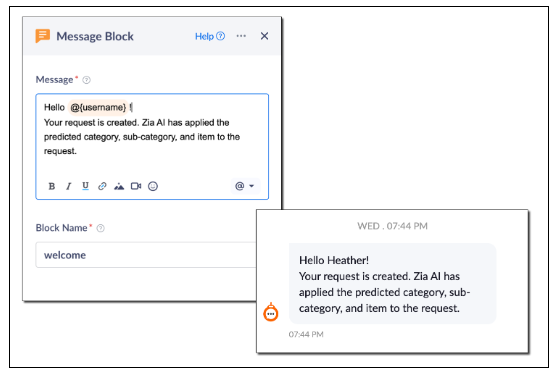Open the Help link
This screenshot has height=374, width=560.
(210, 36)
